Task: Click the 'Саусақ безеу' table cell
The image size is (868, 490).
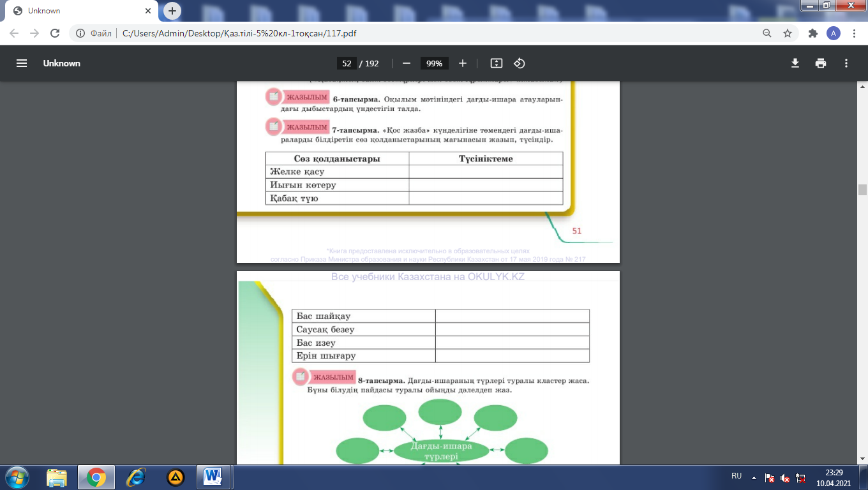Action: [x=364, y=329]
